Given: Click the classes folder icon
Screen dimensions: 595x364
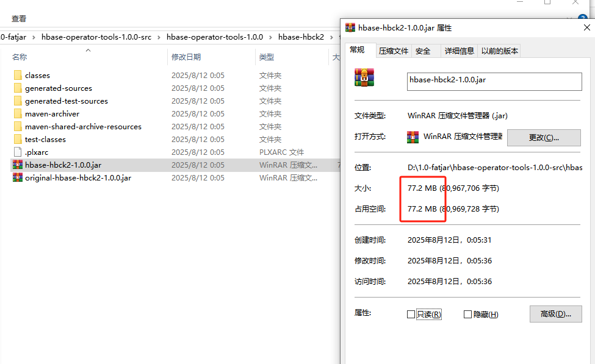Looking at the screenshot, I should point(18,75).
